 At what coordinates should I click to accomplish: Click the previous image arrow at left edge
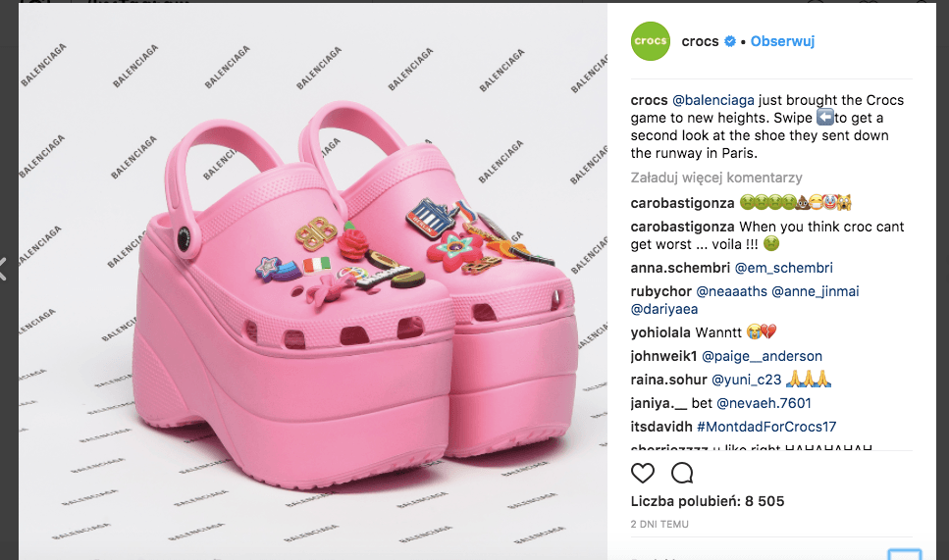pyautogui.click(x=3, y=269)
